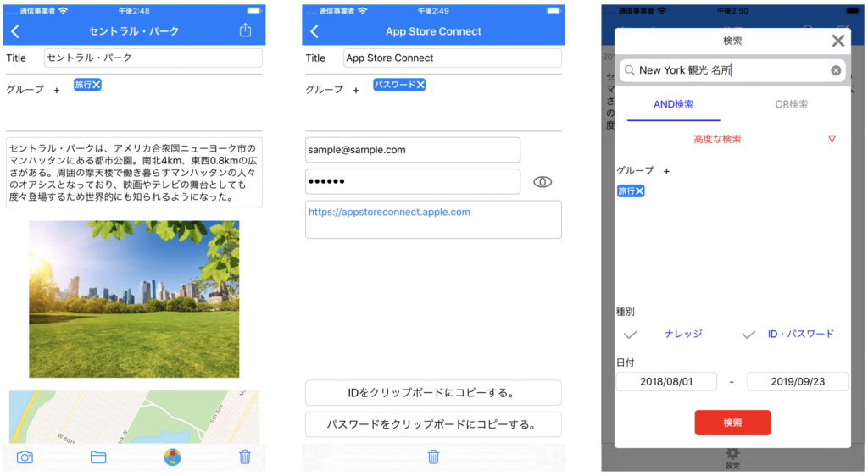Clear the search text field with the x icon
Screen dimensions: 868x476
click(x=836, y=70)
